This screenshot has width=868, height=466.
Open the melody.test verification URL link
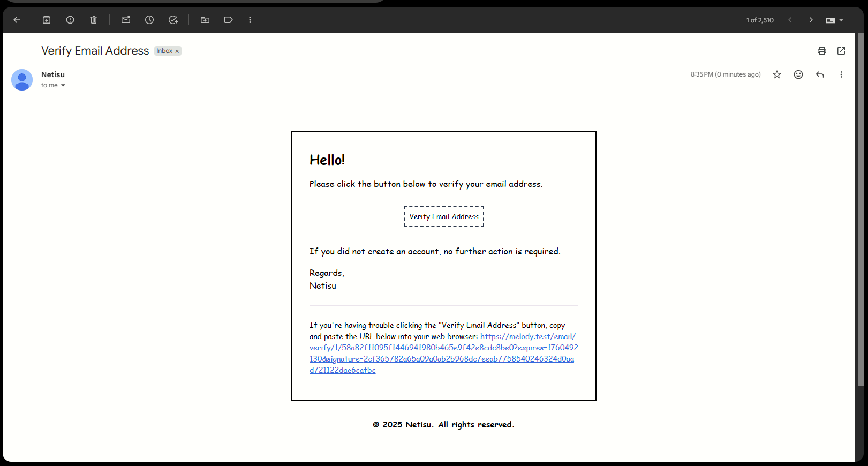click(443, 353)
